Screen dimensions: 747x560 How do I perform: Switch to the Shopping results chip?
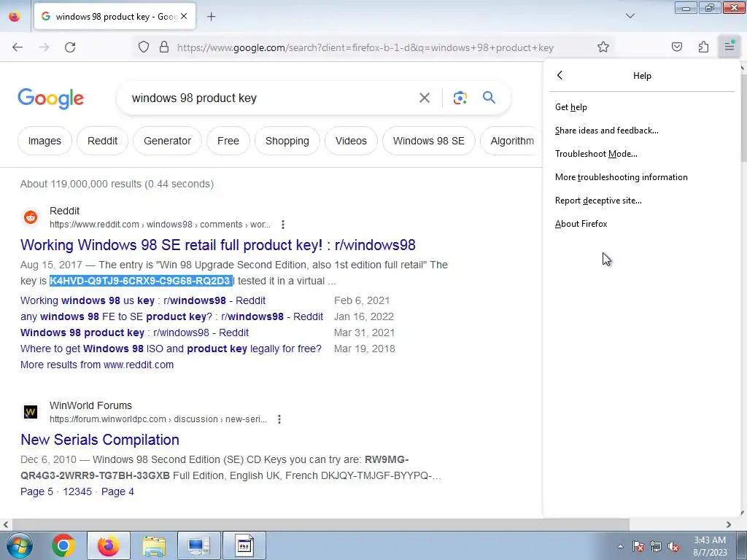(x=287, y=141)
